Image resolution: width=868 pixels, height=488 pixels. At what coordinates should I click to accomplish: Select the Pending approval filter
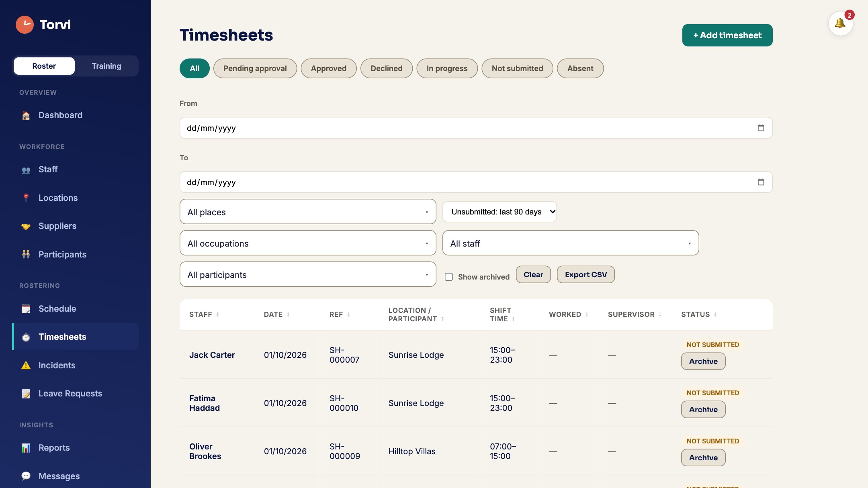tap(255, 68)
